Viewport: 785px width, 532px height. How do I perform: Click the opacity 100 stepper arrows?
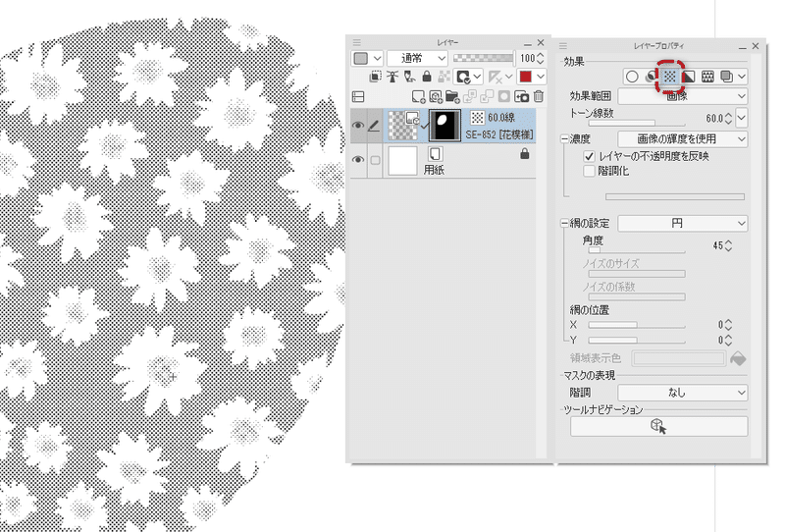pyautogui.click(x=541, y=59)
